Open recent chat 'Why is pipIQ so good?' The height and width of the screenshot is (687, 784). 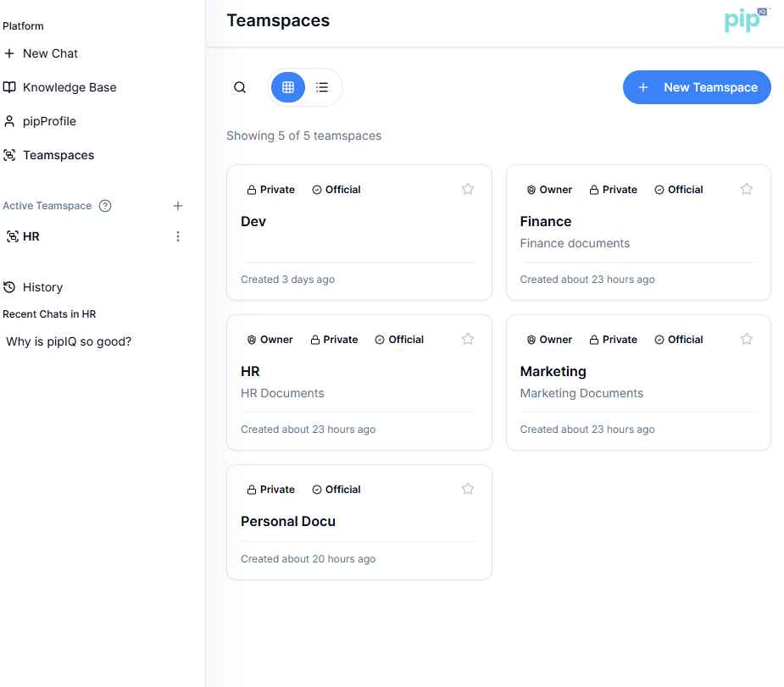(69, 341)
